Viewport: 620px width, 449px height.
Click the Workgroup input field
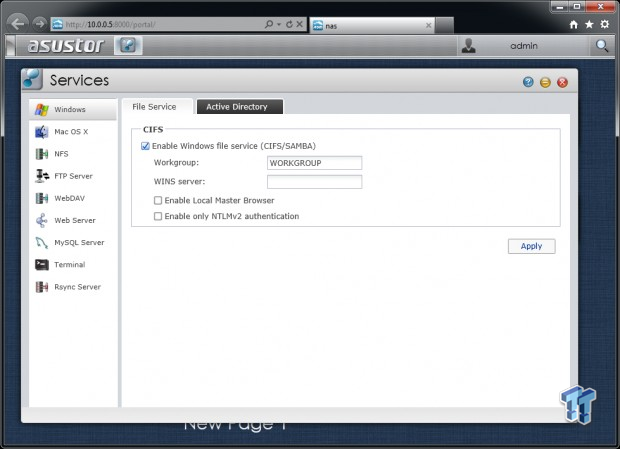(x=314, y=163)
